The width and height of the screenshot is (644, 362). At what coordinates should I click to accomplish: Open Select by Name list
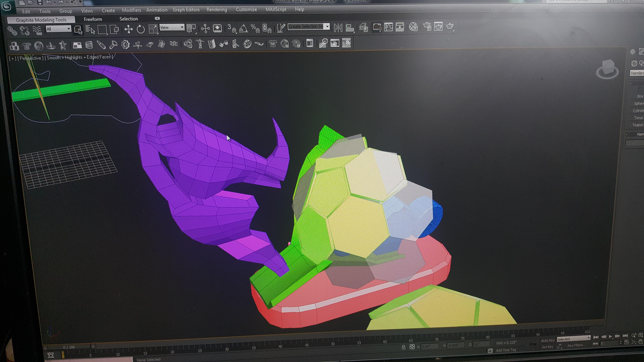coord(90,30)
